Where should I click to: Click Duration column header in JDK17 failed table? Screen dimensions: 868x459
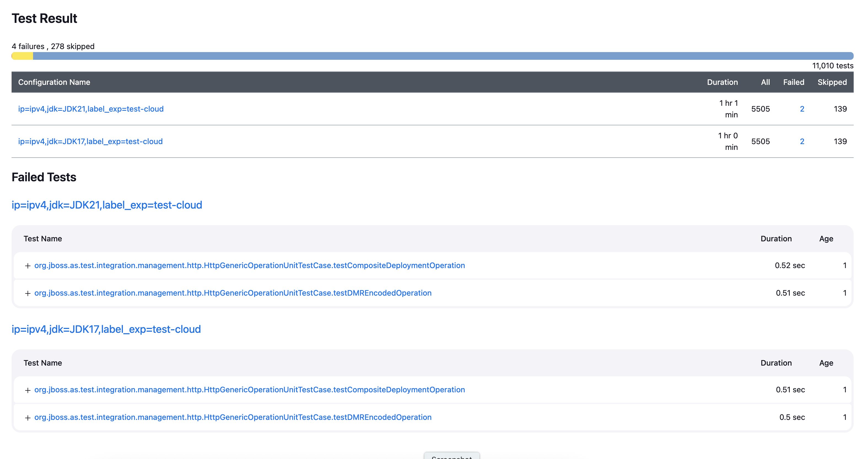[776, 363]
